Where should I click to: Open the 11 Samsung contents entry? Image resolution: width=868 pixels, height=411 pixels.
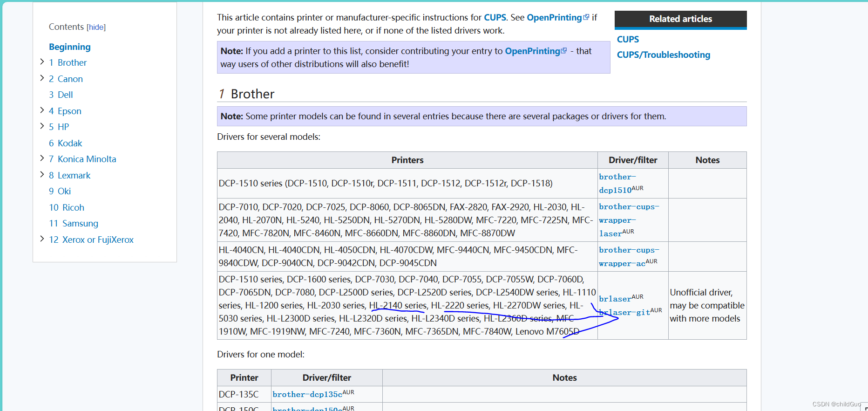(x=74, y=223)
